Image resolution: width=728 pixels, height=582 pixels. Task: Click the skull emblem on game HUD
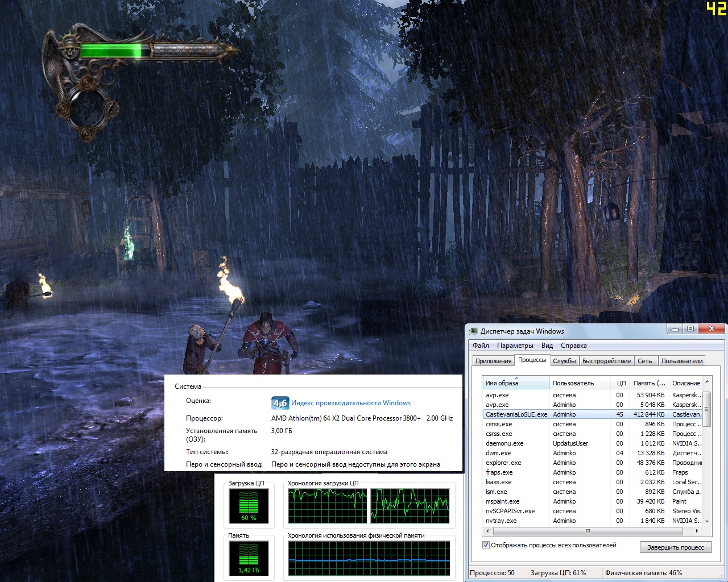[x=71, y=47]
